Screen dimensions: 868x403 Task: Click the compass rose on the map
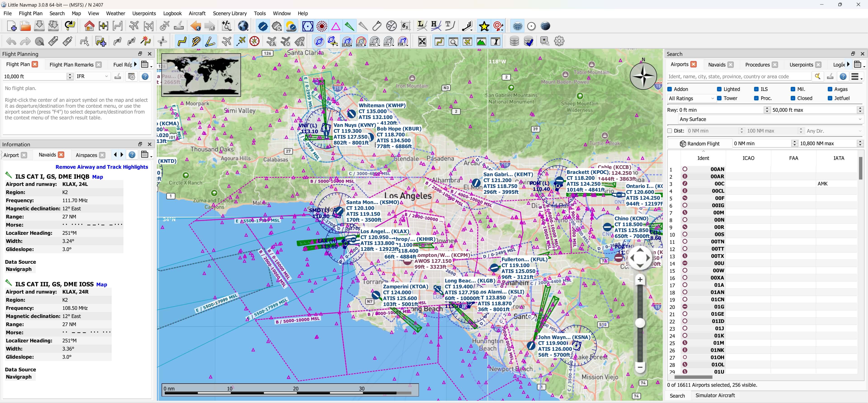point(643,77)
